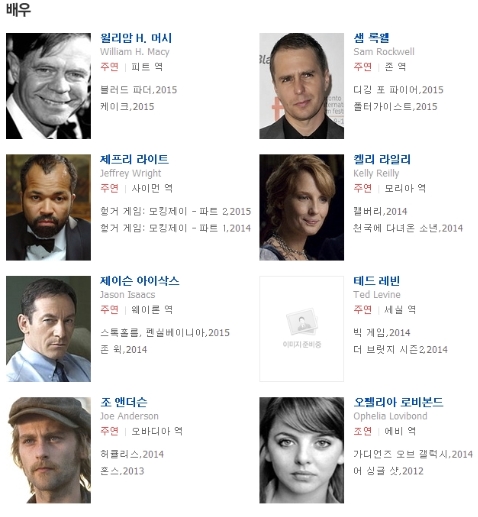Image resolution: width=478 pixels, height=517 pixels.
Task: Select the 테드 레빈 name link
Action: pyautogui.click(x=377, y=281)
